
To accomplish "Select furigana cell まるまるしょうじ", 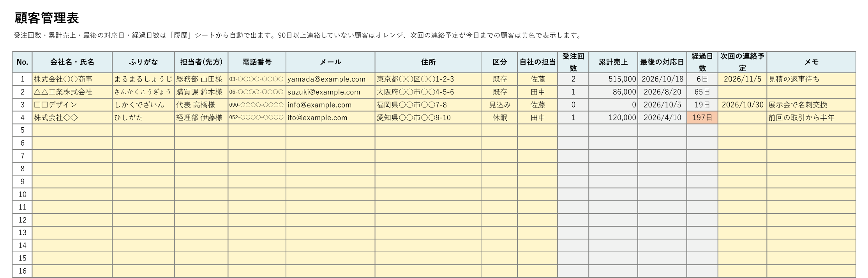I will (143, 79).
